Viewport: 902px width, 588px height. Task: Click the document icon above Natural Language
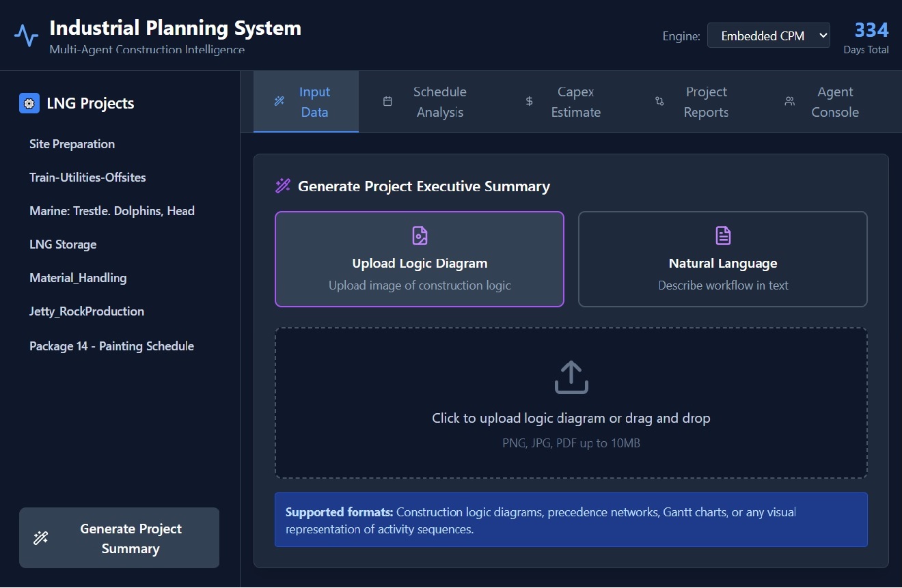click(723, 236)
